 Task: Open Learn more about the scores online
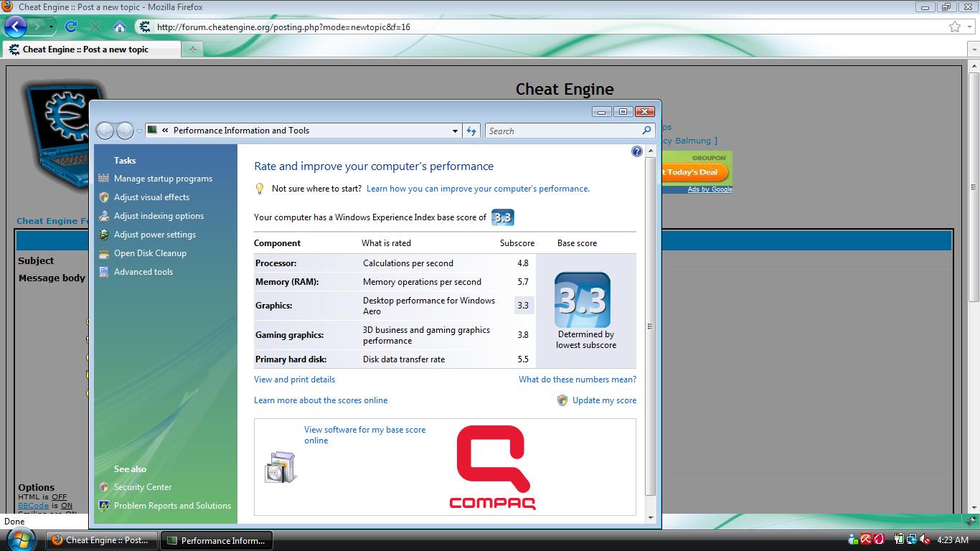tap(321, 400)
